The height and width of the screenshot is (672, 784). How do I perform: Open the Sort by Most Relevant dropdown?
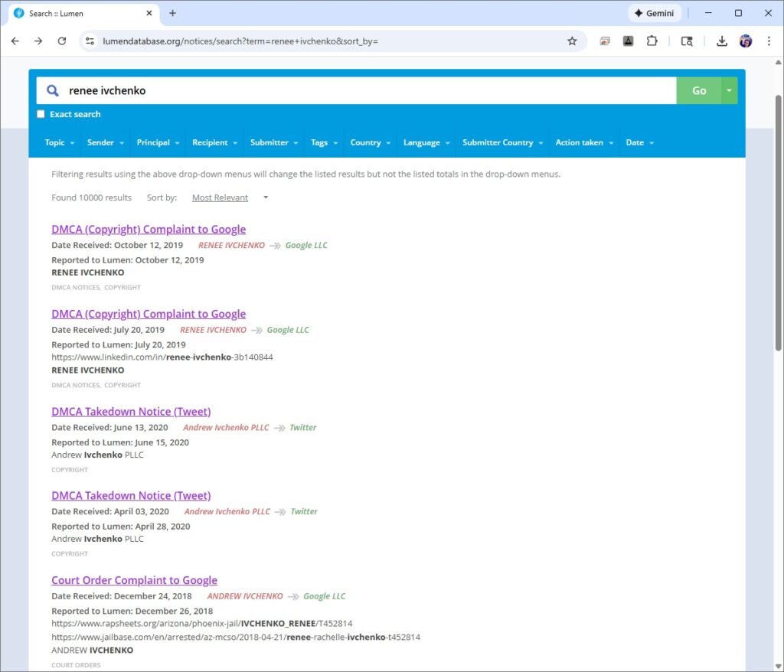pyautogui.click(x=230, y=197)
